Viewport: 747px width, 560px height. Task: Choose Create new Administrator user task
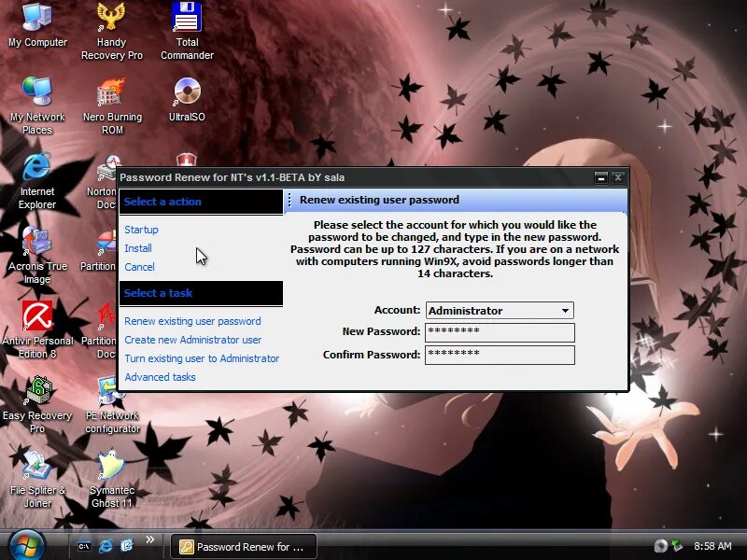[x=192, y=340]
